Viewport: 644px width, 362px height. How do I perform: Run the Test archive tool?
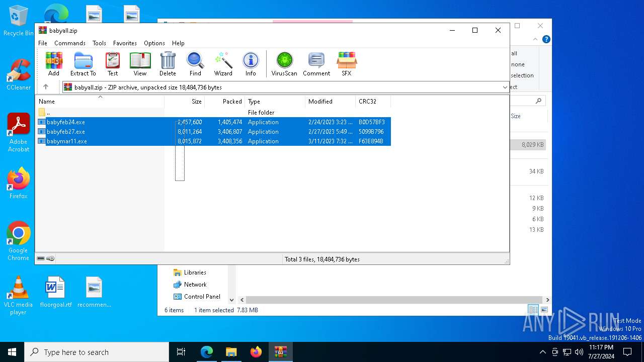pos(113,64)
